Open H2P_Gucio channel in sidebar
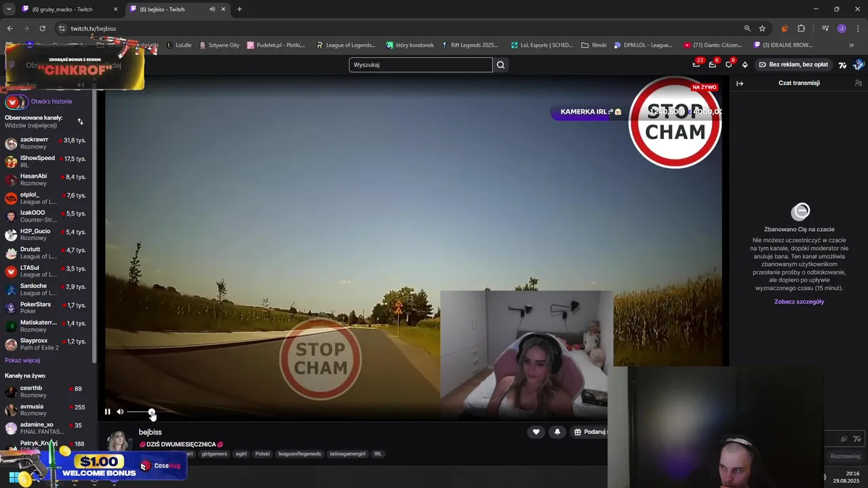The image size is (868, 488). tap(46, 235)
